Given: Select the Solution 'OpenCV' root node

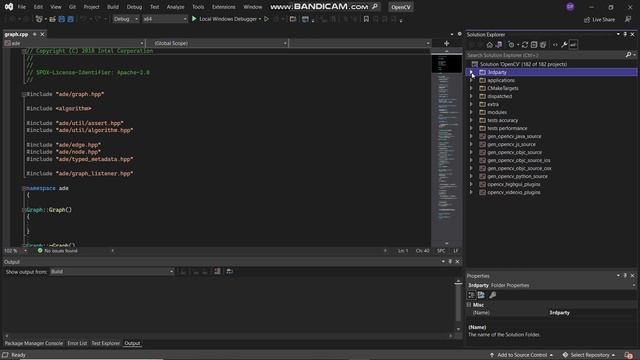Looking at the screenshot, I should [523, 64].
